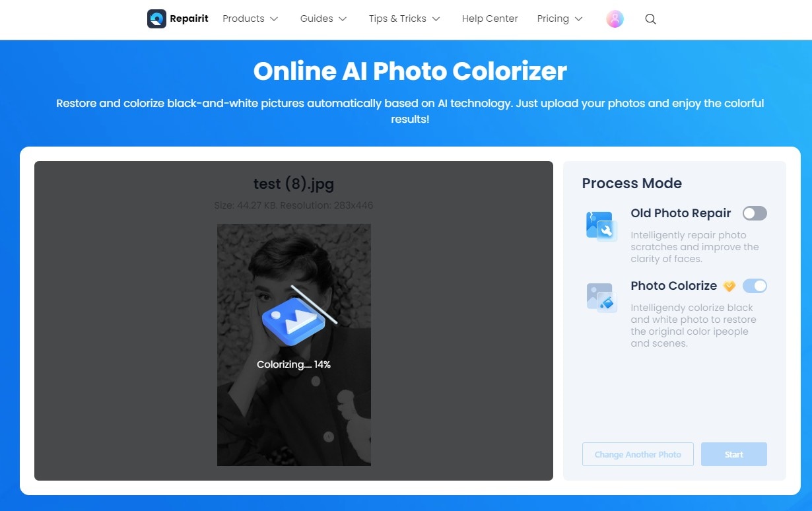Click the black-and-white photo preview
The image size is (812, 511).
pyautogui.click(x=294, y=345)
